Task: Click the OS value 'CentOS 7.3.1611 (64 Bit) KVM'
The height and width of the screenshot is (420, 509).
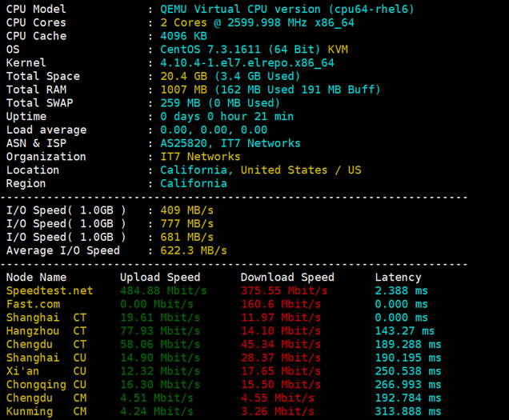Action: pyautogui.click(x=254, y=50)
